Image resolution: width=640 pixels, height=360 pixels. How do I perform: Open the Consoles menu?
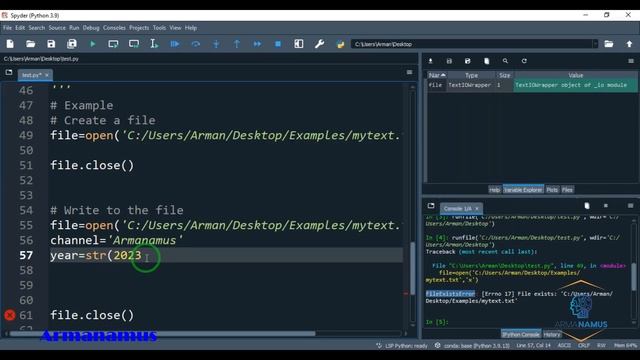[114, 28]
